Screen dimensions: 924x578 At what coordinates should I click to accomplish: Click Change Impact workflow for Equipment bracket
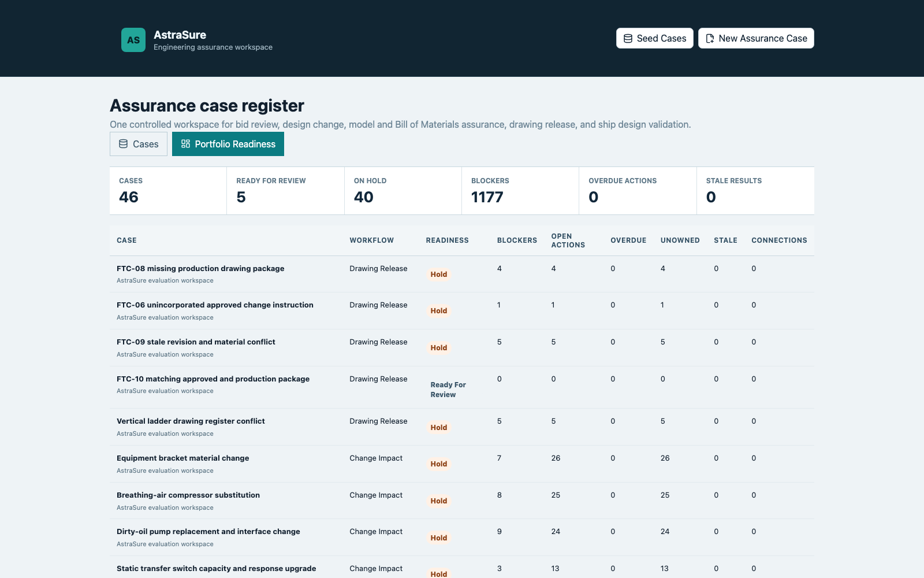pos(376,458)
